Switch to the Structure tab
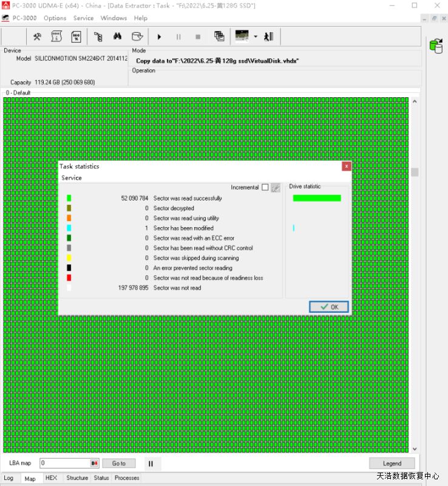448x486 pixels. tap(77, 478)
